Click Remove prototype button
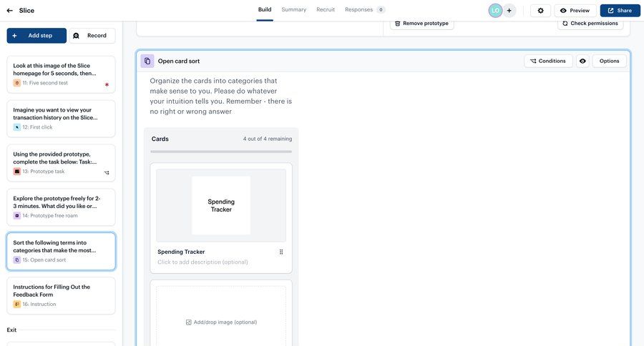Image resolution: width=644 pixels, height=346 pixels. click(x=421, y=24)
